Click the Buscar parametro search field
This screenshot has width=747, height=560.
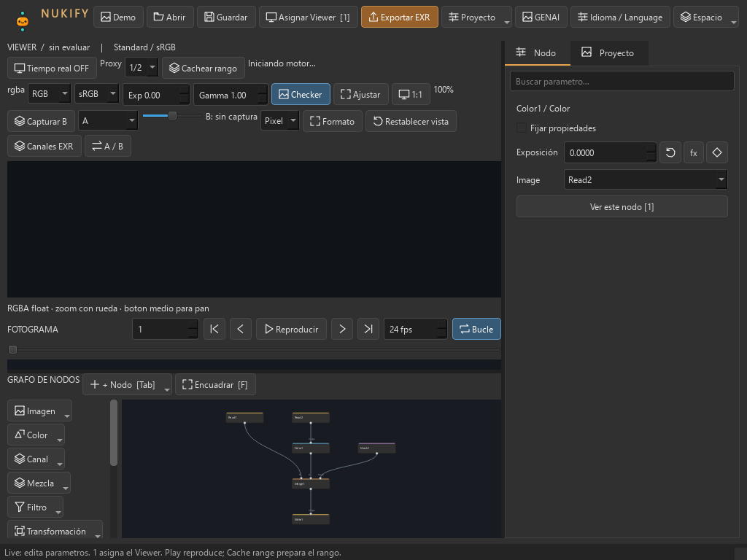tap(622, 82)
